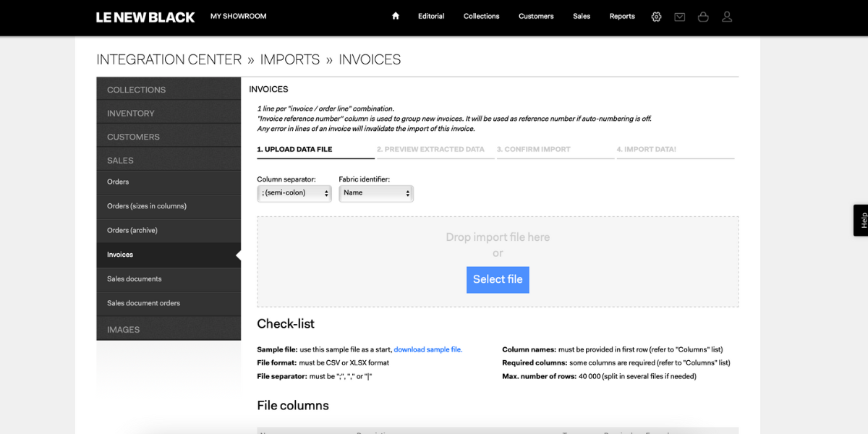Expand the Customers sidebar section
The height and width of the screenshot is (434, 868).
click(x=169, y=137)
